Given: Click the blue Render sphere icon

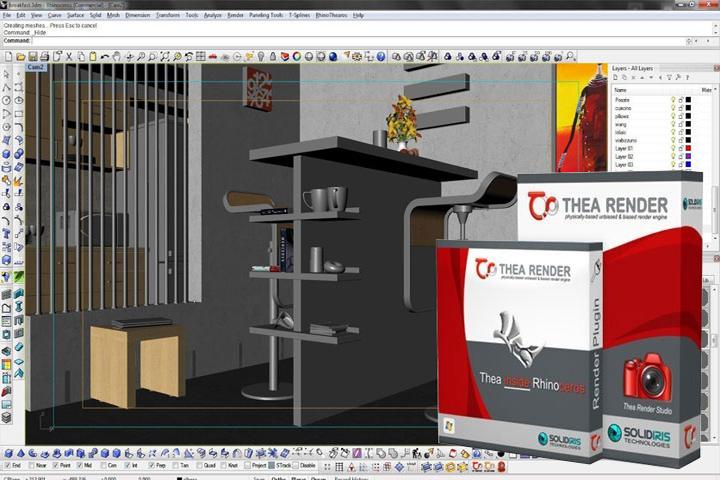Looking at the screenshot, I should tap(333, 56).
